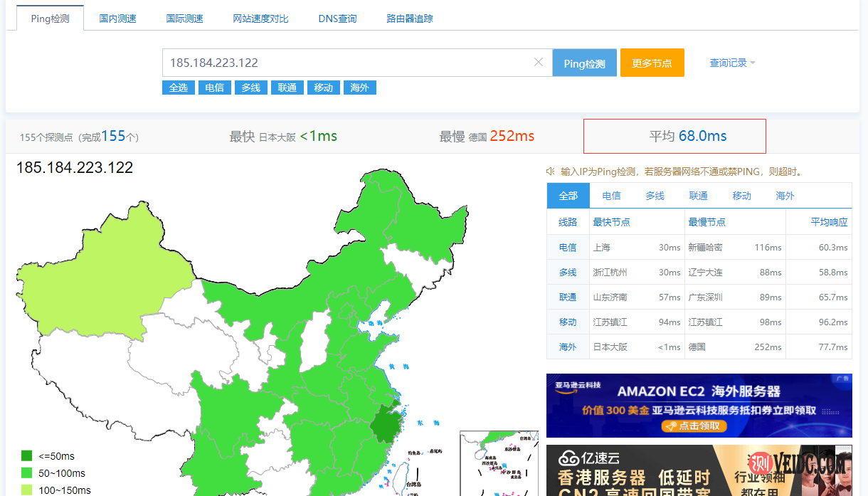Click inside the IP address input field
The width and height of the screenshot is (868, 496).
pos(320,63)
